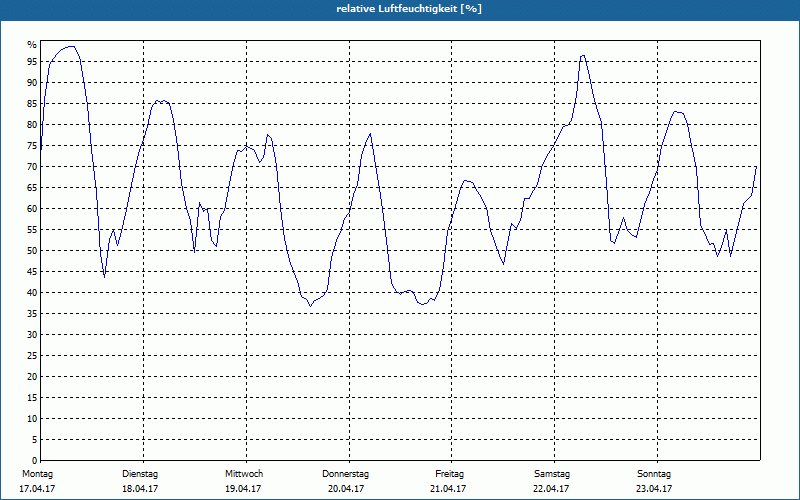800x500 pixels.
Task: Click the 'Samstag' day label
Action: (x=552, y=474)
